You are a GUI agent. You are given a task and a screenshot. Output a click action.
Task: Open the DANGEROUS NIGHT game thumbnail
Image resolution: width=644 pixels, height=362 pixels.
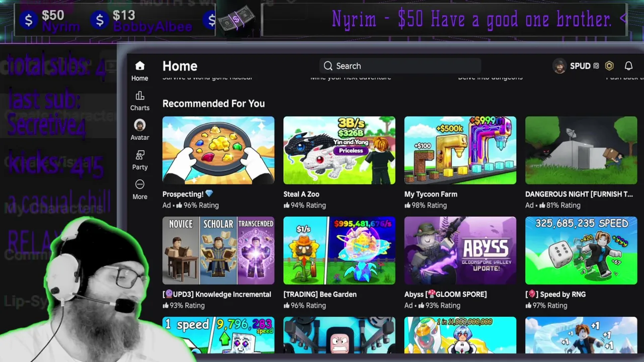581,150
